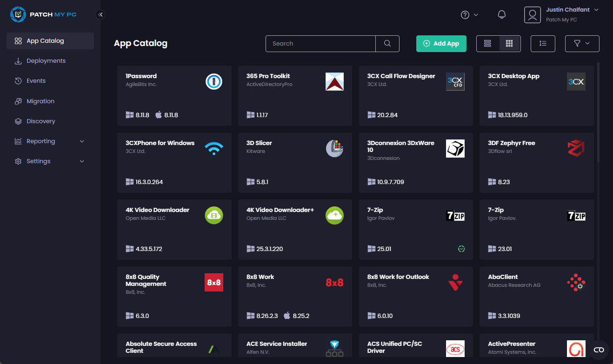Switch to grid view layout
The height and width of the screenshot is (364, 613).
coord(509,43)
